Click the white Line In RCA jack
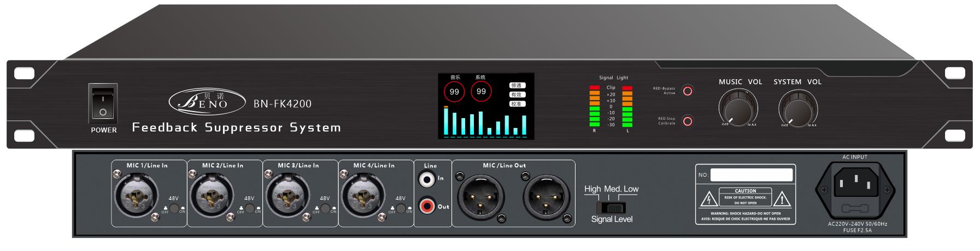Viewport: 980px width, 251px height. pos(426,179)
